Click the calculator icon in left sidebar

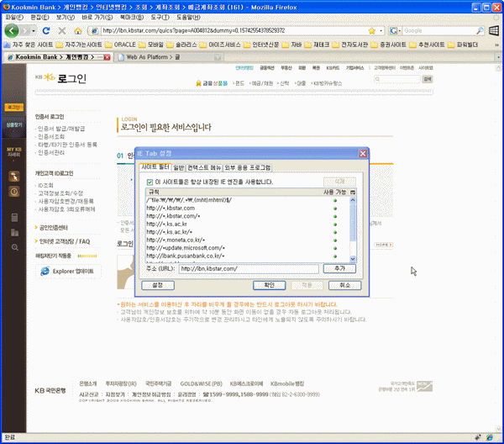[14, 218]
